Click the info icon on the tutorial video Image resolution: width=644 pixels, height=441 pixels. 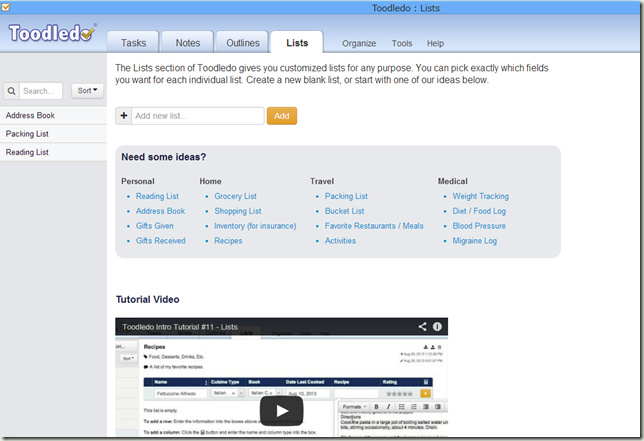(x=437, y=326)
